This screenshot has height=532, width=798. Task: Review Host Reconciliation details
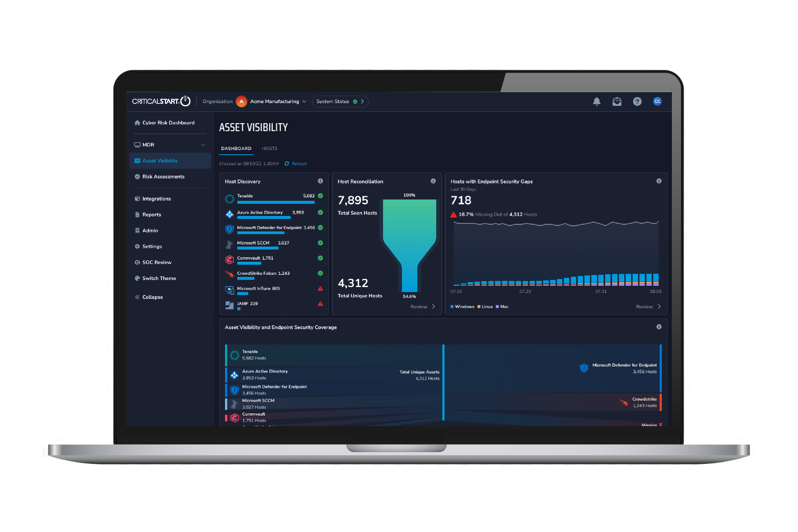click(x=423, y=307)
